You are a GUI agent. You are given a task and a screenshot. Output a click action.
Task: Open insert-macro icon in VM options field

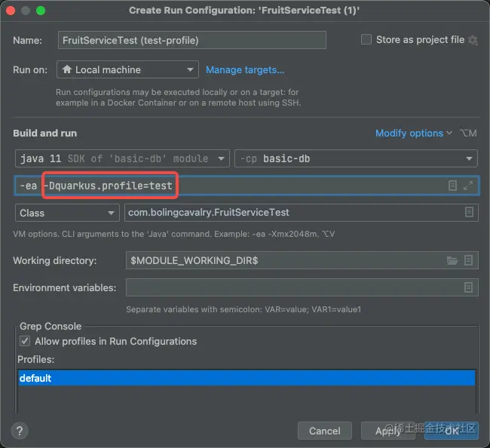[452, 186]
